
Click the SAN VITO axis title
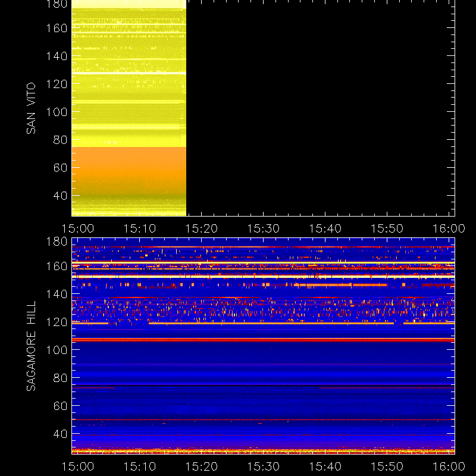pos(31,108)
